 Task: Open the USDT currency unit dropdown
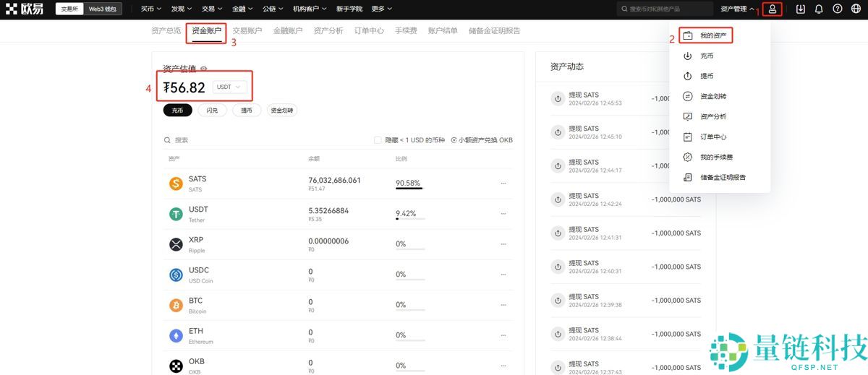229,87
